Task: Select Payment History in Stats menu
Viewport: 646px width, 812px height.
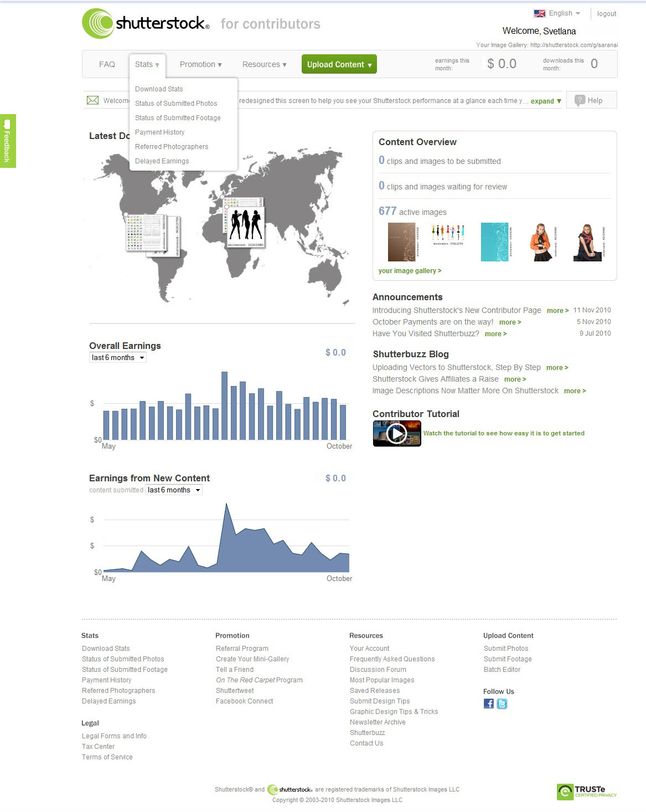Action: click(x=159, y=132)
